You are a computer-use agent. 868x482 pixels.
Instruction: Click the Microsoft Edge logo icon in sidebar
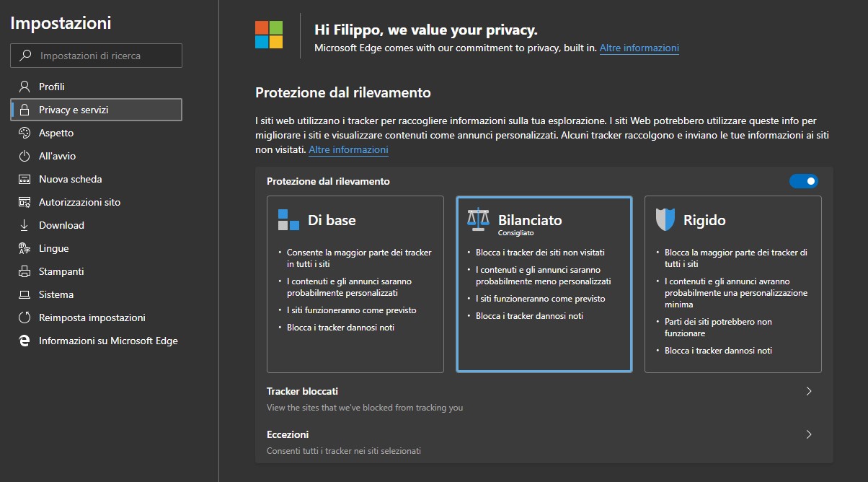tap(25, 341)
